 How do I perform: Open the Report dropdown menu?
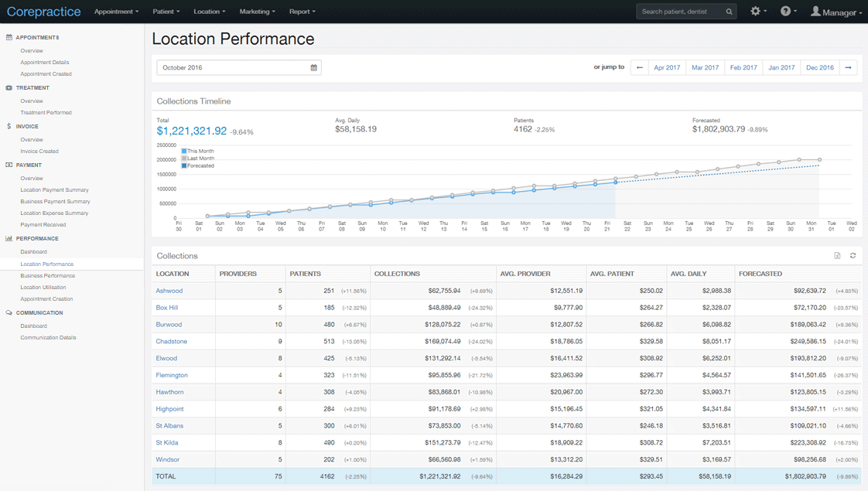(x=302, y=12)
